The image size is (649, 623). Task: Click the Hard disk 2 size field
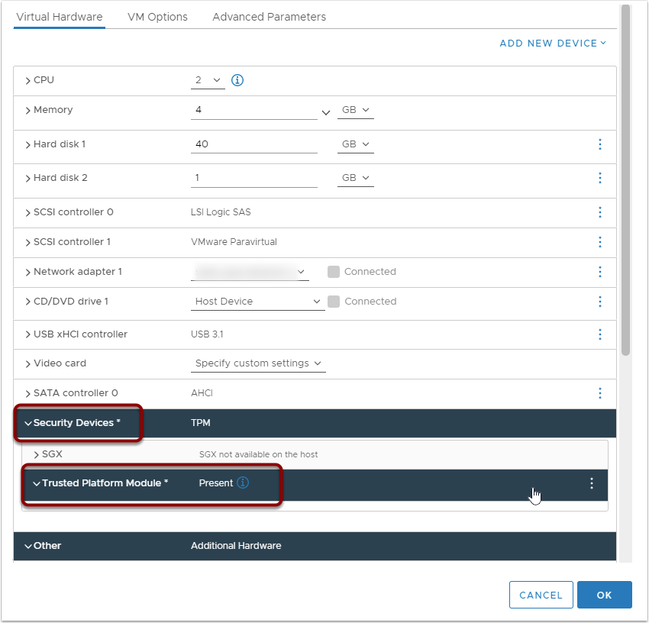tap(254, 178)
